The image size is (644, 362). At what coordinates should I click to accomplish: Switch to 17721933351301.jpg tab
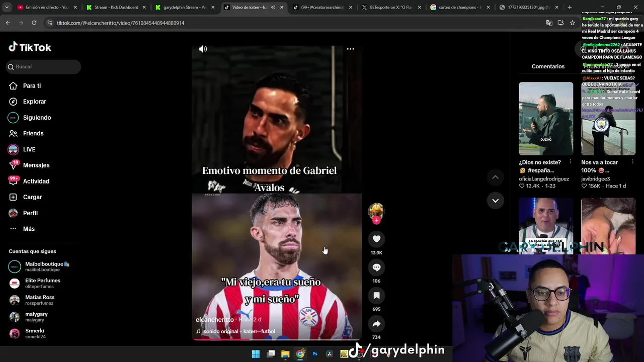(x=528, y=8)
